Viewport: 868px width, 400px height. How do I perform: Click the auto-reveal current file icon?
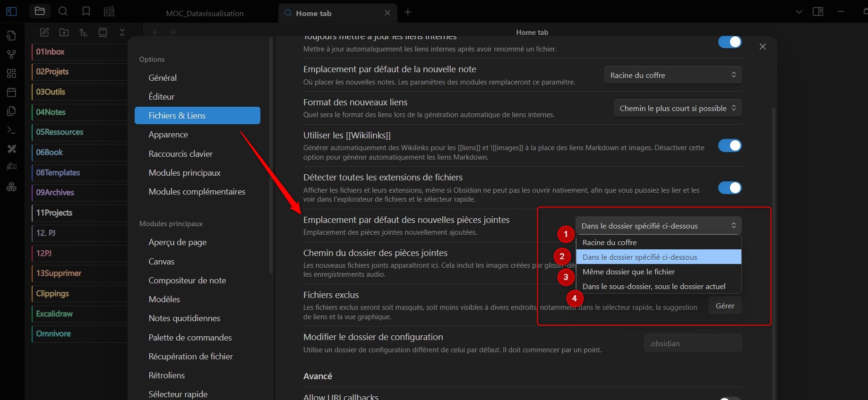[x=103, y=32]
